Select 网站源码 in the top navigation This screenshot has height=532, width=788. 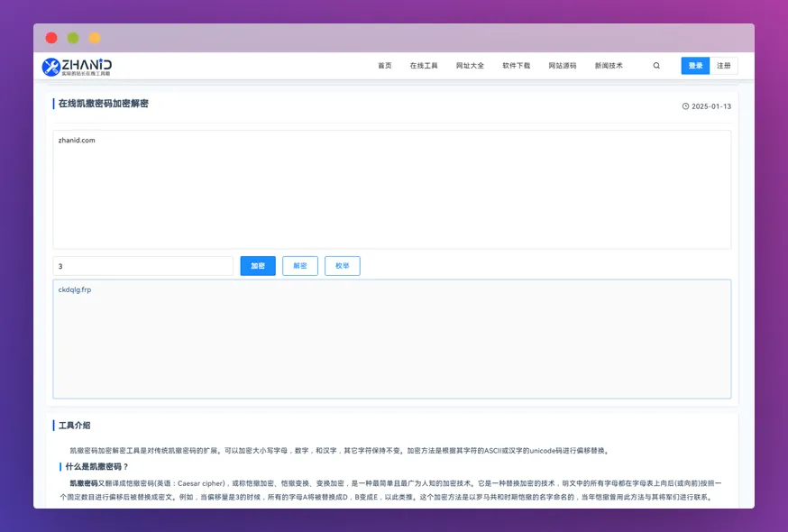pyautogui.click(x=563, y=65)
